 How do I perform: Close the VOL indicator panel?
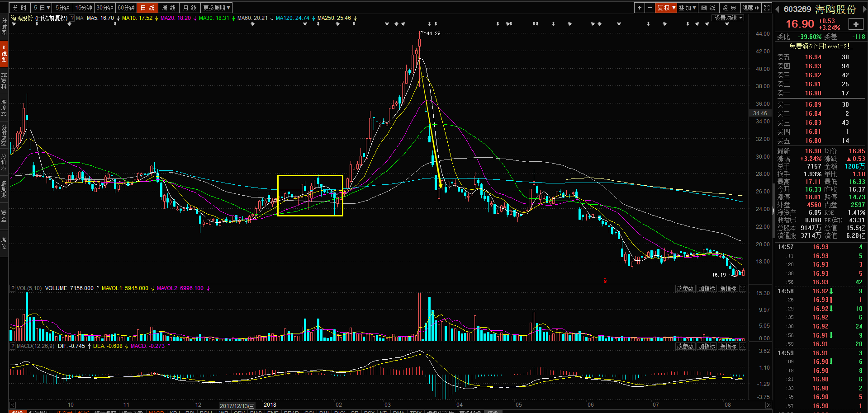pos(742,288)
